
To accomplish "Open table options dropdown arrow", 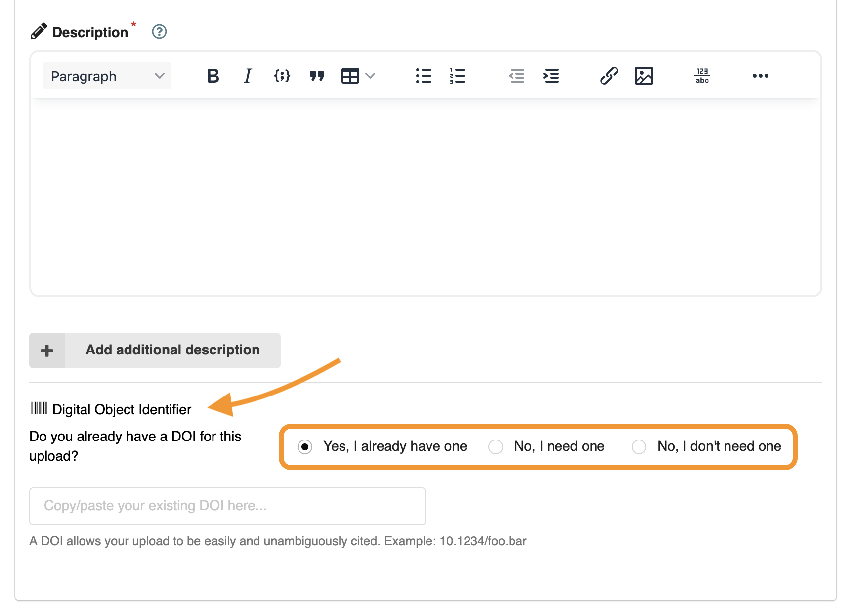I will [370, 76].
